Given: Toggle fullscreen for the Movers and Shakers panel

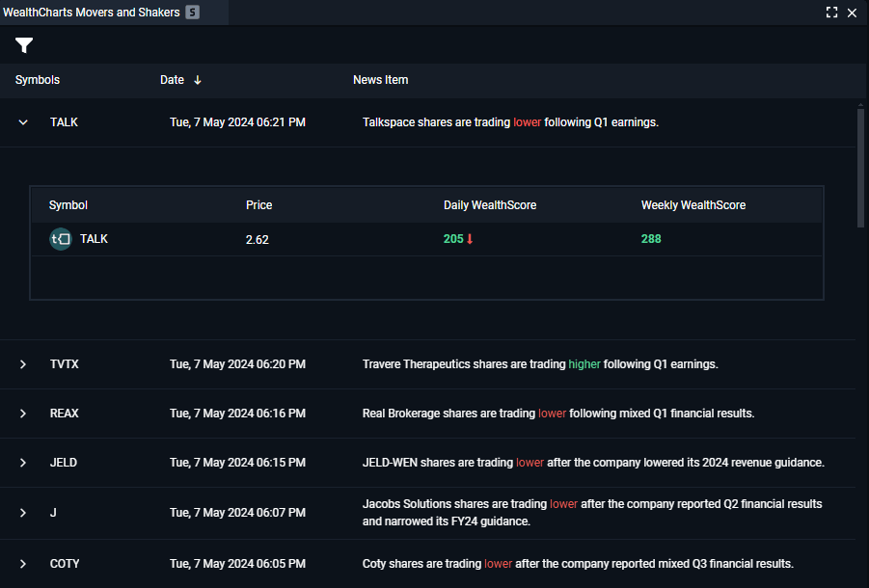Looking at the screenshot, I should (x=831, y=13).
